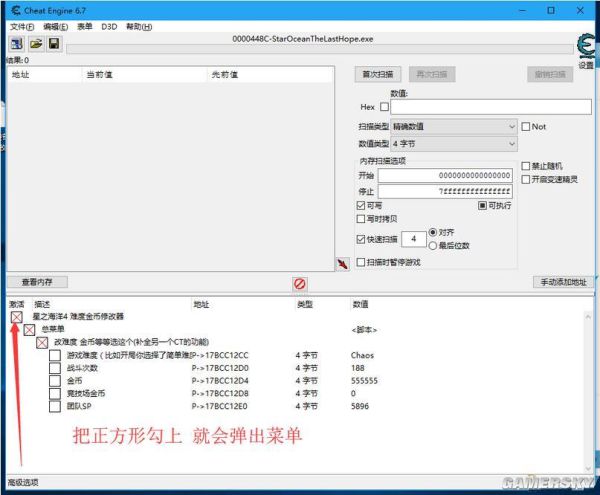The height and width of the screenshot is (495, 600).
Task: Freeze the 金币 entry checkbox
Action: [55, 381]
